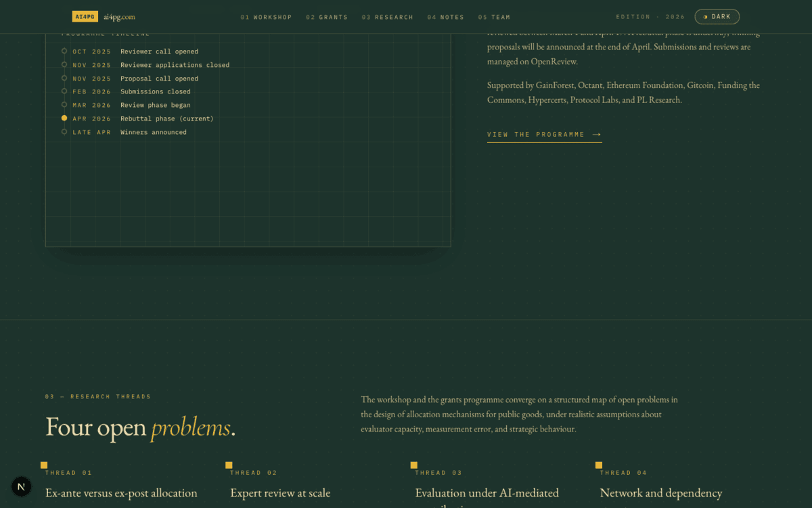
Task: Click the AI4PG yellow logo badge
Action: pyautogui.click(x=85, y=17)
